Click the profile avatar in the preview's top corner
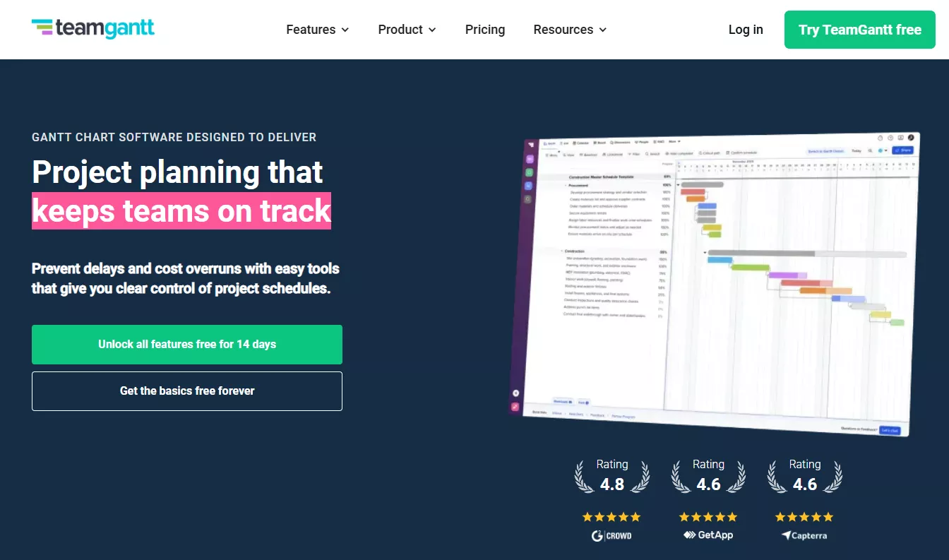Screen dimensions: 949x560 (911, 138)
